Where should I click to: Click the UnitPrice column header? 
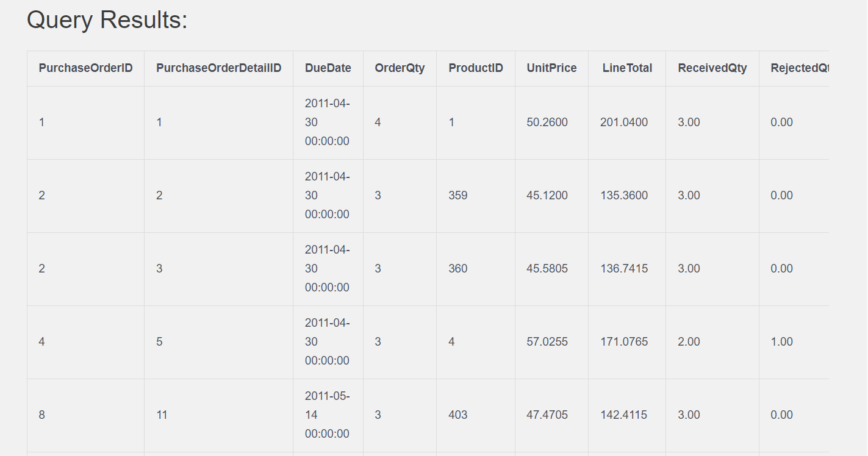click(x=551, y=68)
